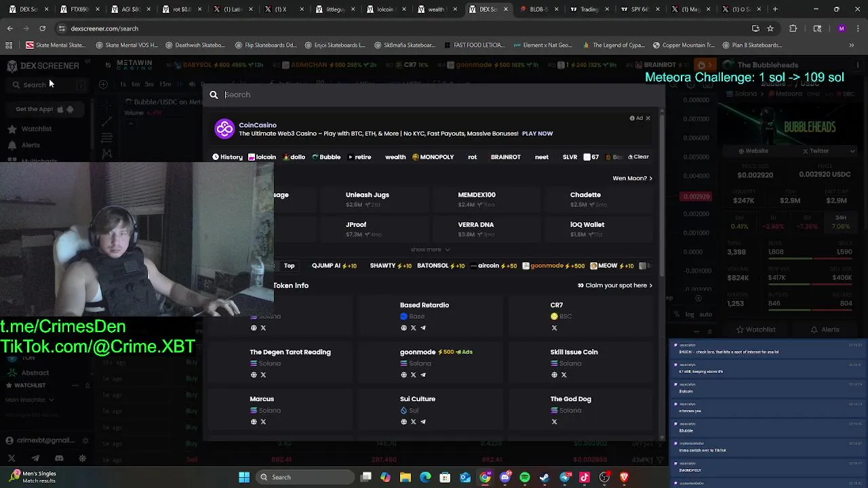Open Degen Tarot Reading website icon
Image resolution: width=868 pixels, height=488 pixels.
254,375
